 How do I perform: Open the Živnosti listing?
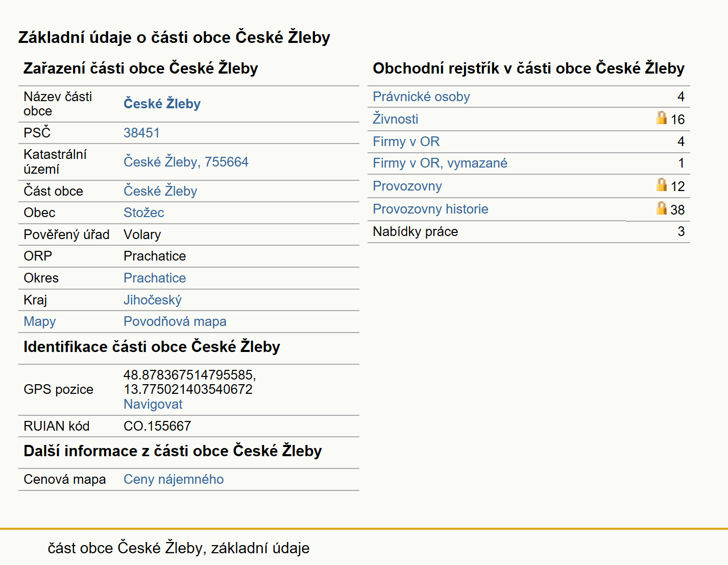pyautogui.click(x=396, y=119)
